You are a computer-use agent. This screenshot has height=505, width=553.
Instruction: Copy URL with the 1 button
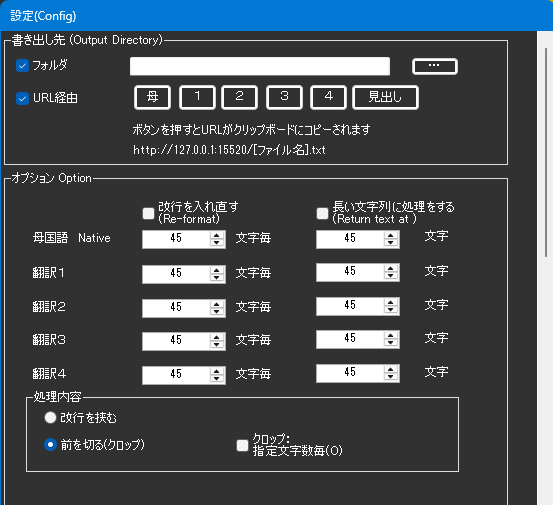pyautogui.click(x=197, y=97)
